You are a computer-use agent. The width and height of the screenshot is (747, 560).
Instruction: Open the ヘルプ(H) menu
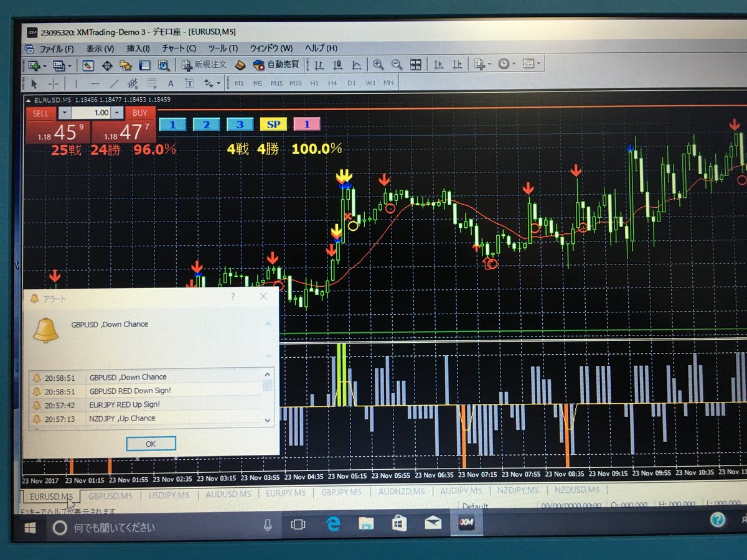[321, 49]
